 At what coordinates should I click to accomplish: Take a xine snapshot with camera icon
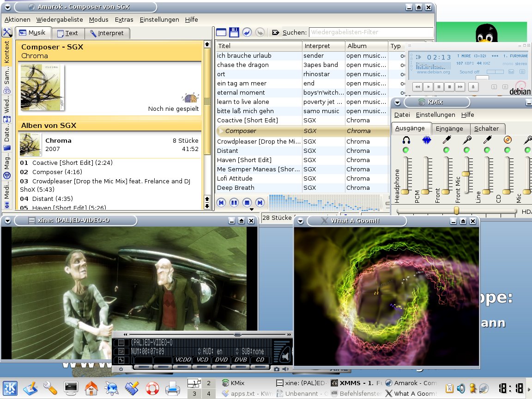point(277,369)
